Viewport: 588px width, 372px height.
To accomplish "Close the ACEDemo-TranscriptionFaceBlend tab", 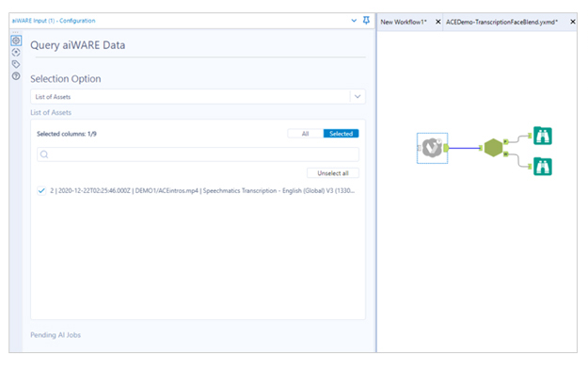I will [x=573, y=22].
